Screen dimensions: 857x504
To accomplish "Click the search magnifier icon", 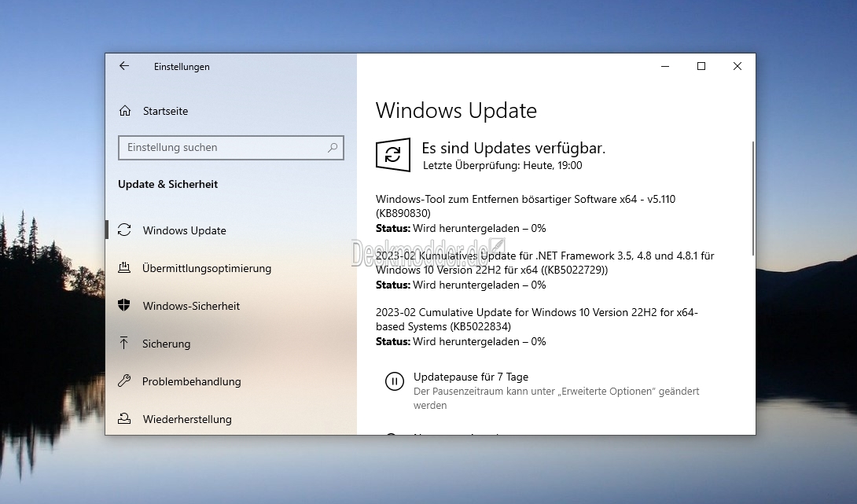I will point(333,148).
